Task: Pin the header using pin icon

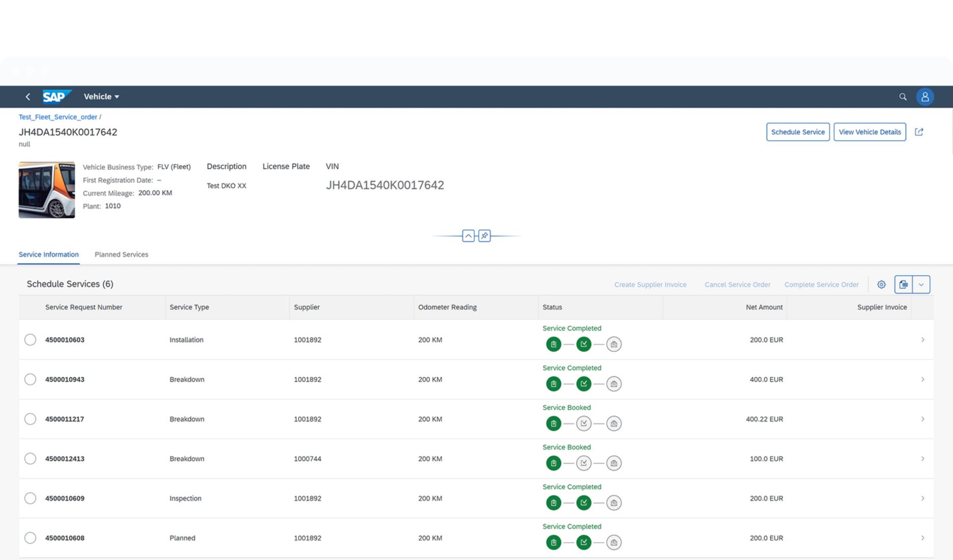Action: tap(484, 236)
